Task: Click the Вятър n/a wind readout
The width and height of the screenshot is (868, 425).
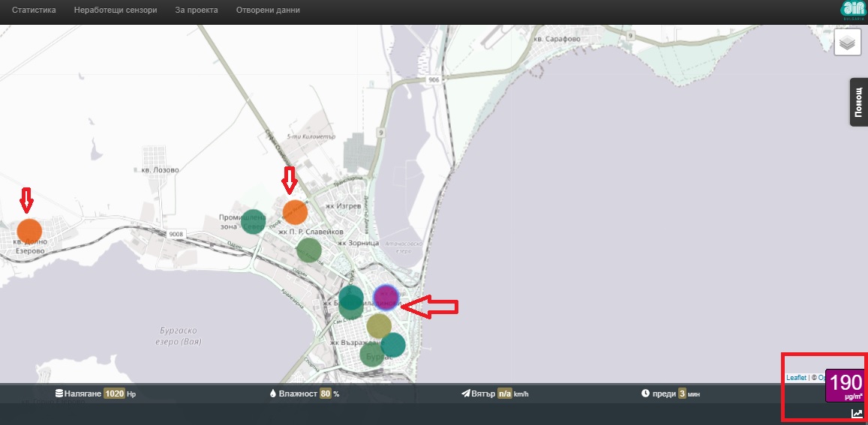Action: pyautogui.click(x=495, y=394)
